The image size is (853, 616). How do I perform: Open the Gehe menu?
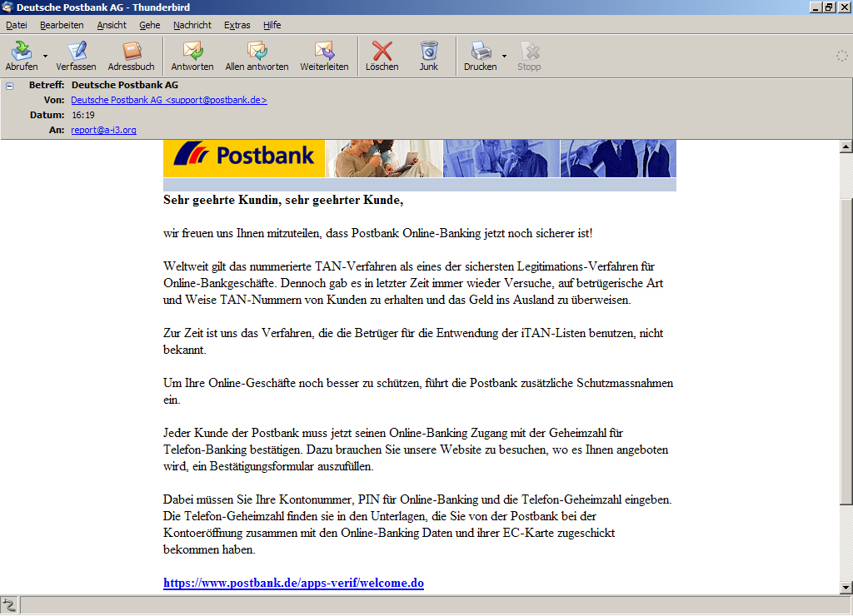click(150, 25)
